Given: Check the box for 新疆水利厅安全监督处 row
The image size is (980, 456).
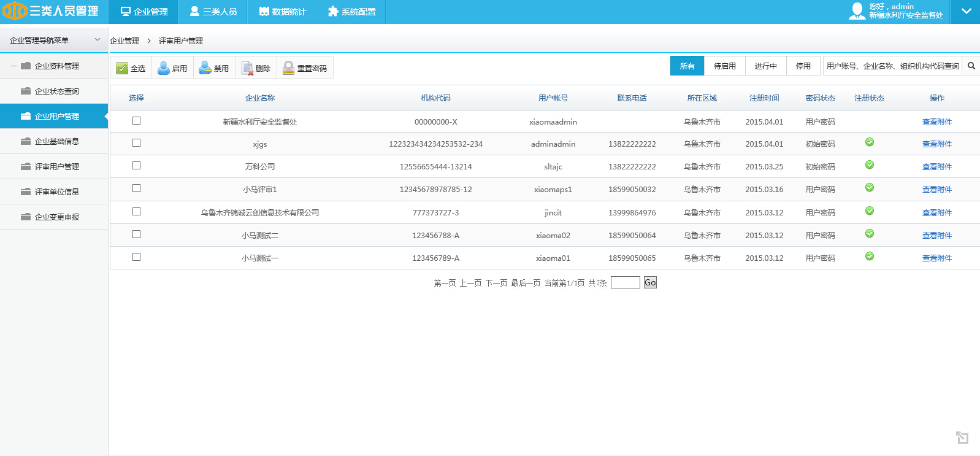Looking at the screenshot, I should click(x=136, y=121).
